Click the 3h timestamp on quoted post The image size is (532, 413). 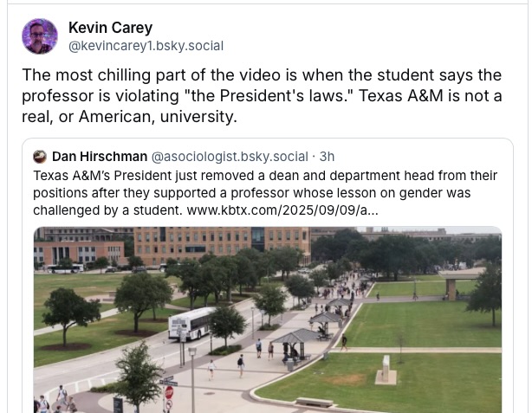pos(328,157)
